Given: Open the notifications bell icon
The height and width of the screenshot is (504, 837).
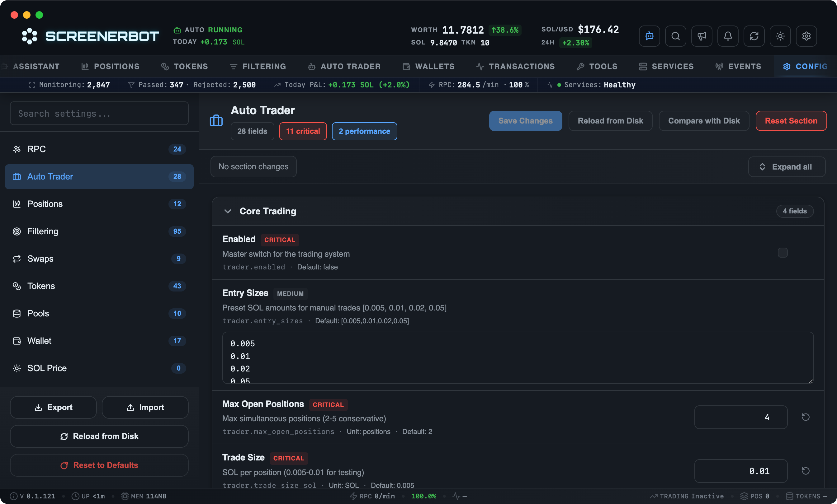Looking at the screenshot, I should pyautogui.click(x=728, y=36).
